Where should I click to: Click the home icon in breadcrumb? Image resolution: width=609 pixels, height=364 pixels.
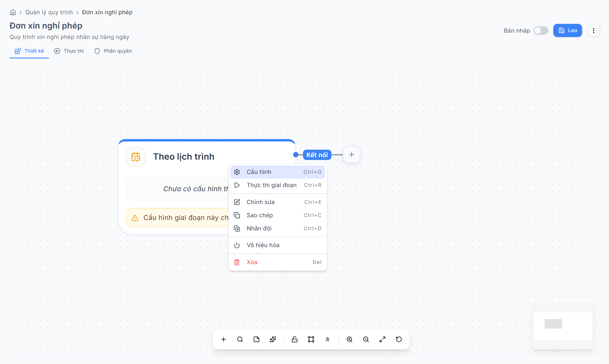[x=13, y=12]
